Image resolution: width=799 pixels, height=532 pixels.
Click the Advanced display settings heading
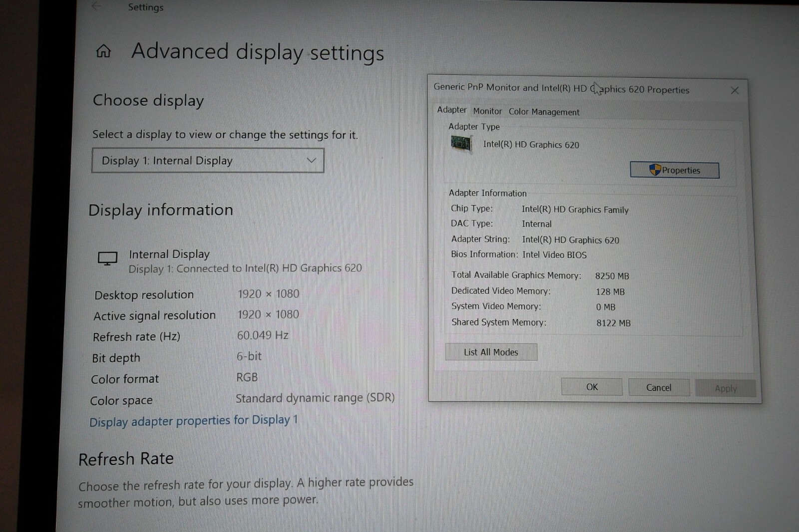pos(258,52)
